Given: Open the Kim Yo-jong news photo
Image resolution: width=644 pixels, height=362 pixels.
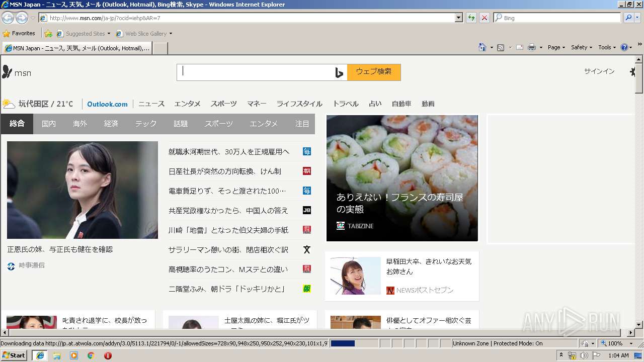Looking at the screenshot, I should 83,190.
